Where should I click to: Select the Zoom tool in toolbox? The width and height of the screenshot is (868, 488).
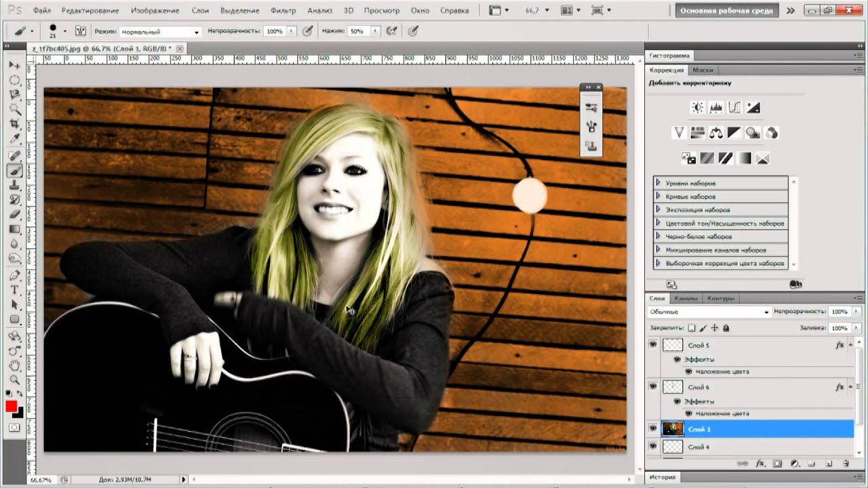(14, 380)
